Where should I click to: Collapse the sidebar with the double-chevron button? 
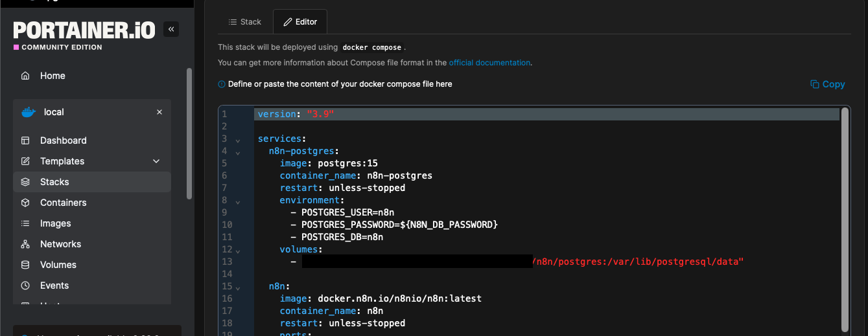pos(171,29)
